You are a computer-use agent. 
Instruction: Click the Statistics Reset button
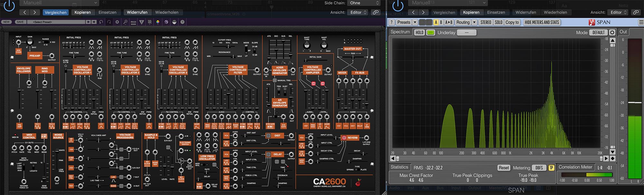(x=504, y=168)
